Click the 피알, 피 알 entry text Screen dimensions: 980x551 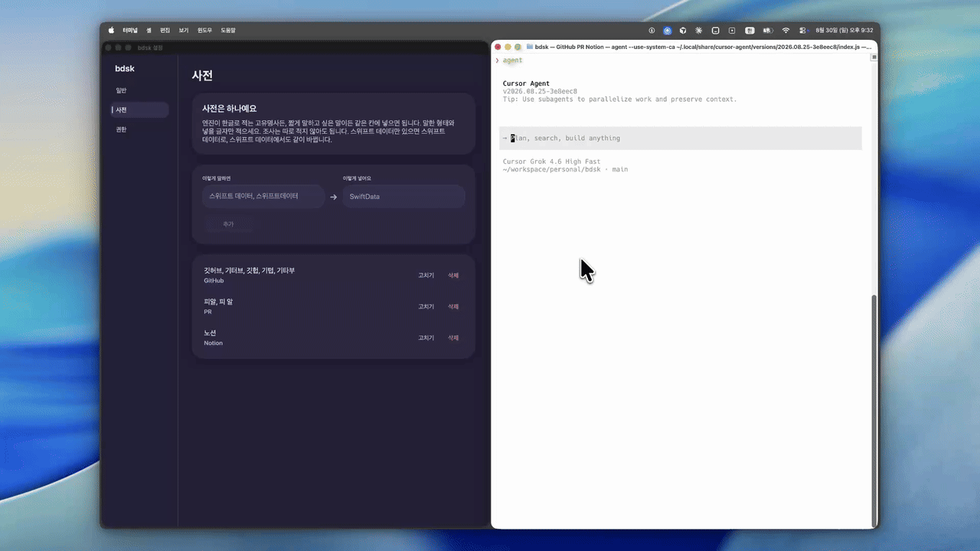pyautogui.click(x=218, y=302)
